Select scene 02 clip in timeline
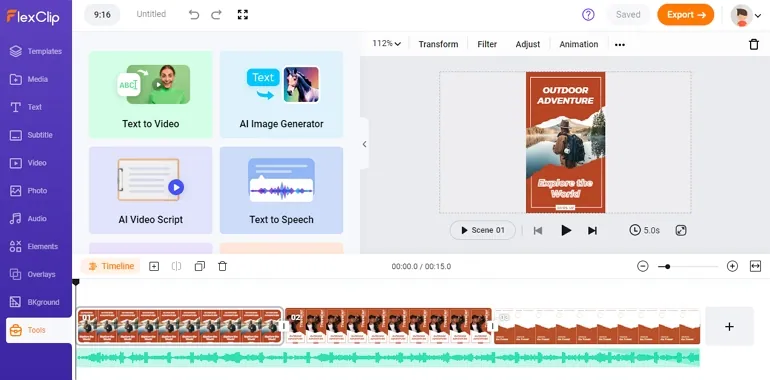The width and height of the screenshot is (770, 380). pyautogui.click(x=388, y=326)
